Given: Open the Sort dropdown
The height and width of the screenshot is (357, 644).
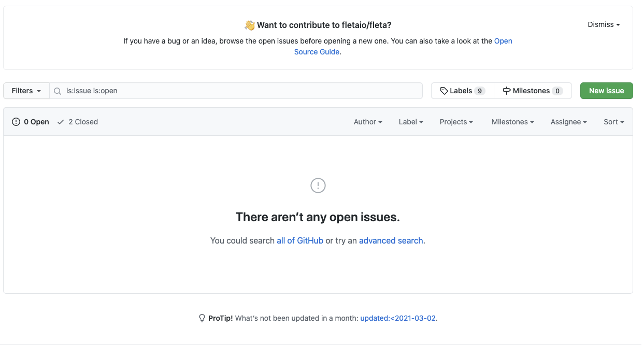Looking at the screenshot, I should pos(614,122).
